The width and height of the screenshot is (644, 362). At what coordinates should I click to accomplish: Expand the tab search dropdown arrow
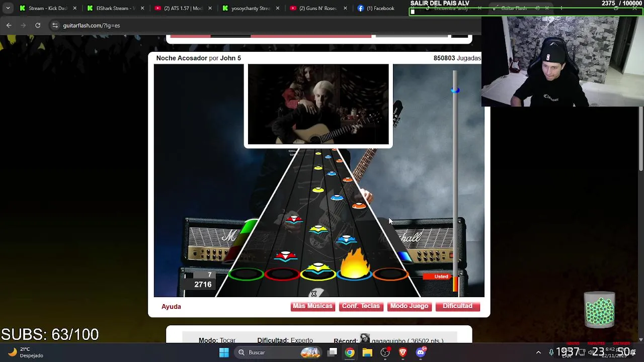pos(8,8)
